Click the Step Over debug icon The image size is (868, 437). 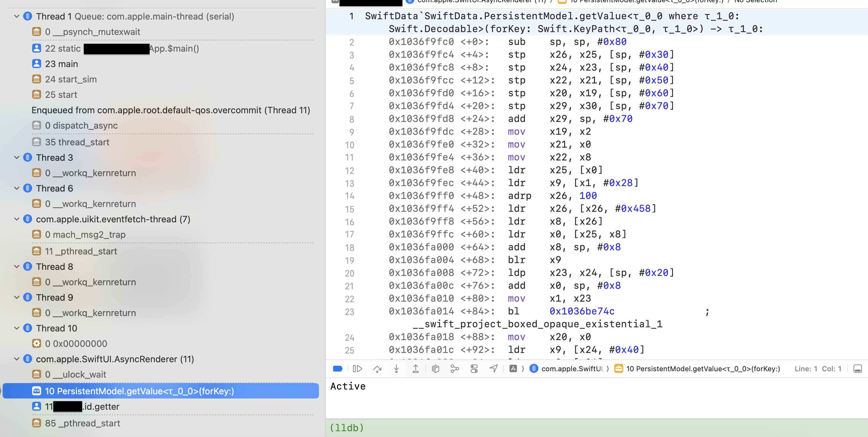(377, 369)
